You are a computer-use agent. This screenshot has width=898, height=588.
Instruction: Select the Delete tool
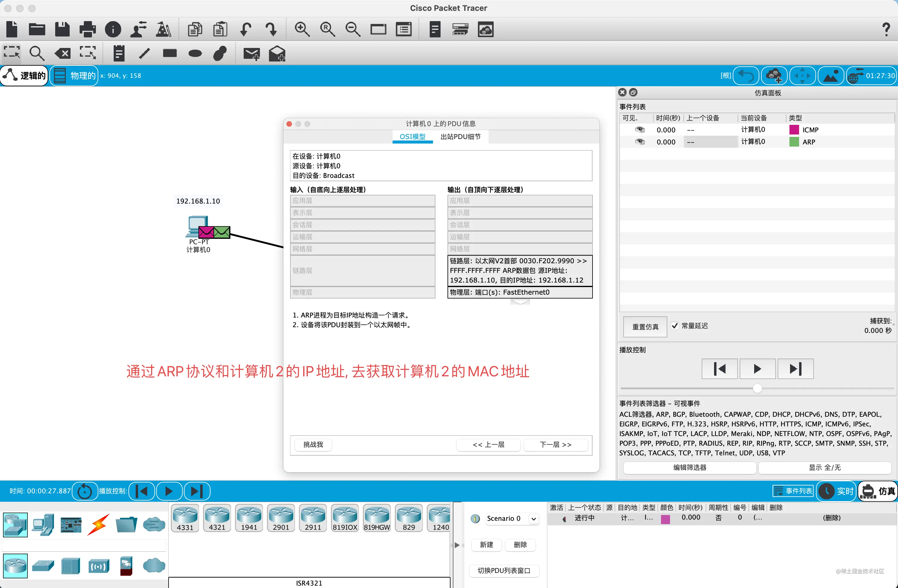coord(62,53)
